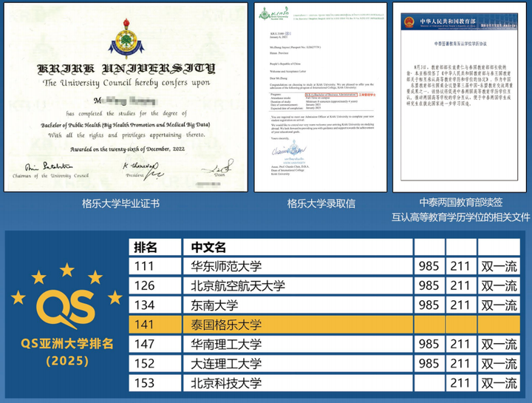
Task: Click the President signature label on the diploma
Action: click(134, 175)
